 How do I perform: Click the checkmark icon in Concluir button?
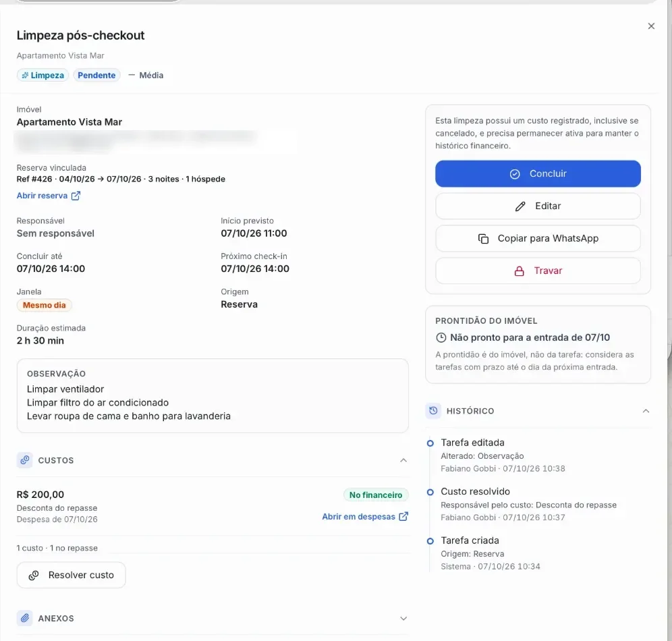[x=515, y=174]
